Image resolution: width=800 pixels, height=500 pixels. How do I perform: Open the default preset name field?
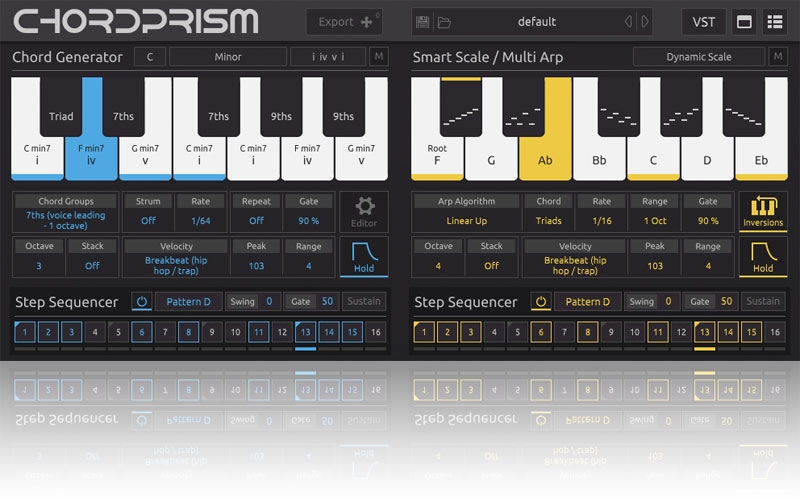[537, 22]
